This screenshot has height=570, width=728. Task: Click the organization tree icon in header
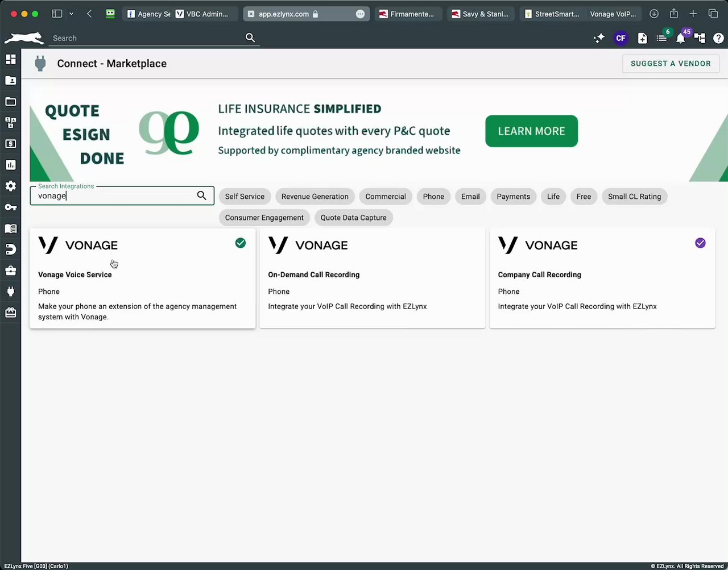tap(700, 38)
